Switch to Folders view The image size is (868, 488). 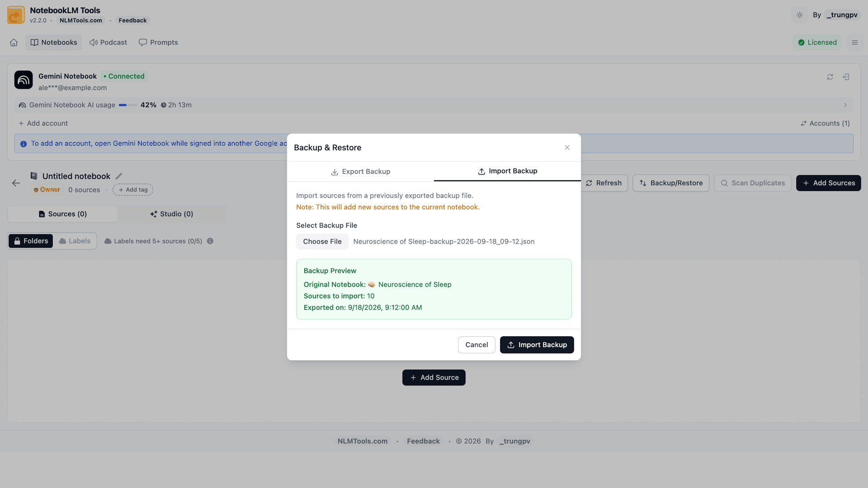[31, 241]
